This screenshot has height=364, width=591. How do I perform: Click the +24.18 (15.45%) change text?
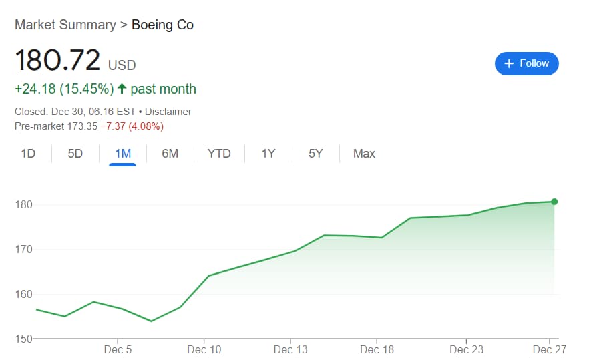tap(64, 89)
